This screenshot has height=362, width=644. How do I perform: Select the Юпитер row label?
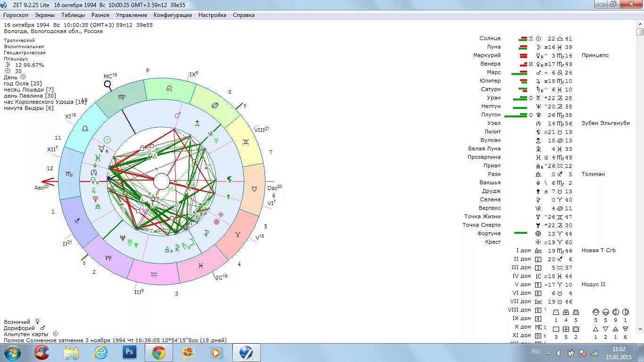(490, 81)
